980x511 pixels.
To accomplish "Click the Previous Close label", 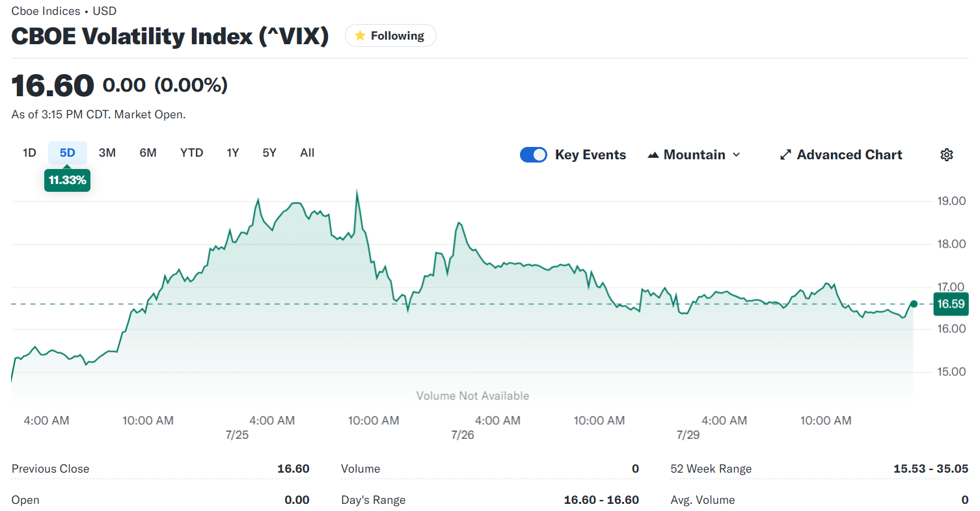I will click(x=50, y=469).
